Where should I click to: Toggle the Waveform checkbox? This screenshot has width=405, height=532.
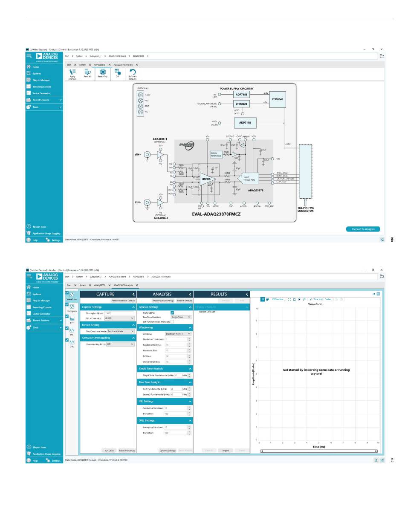[x=67, y=292]
